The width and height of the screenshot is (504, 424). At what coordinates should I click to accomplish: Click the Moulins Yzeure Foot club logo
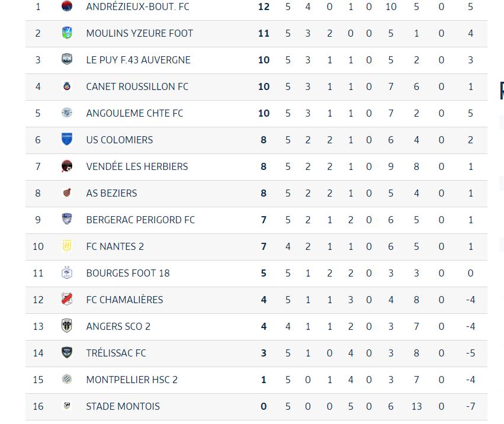pos(67,33)
